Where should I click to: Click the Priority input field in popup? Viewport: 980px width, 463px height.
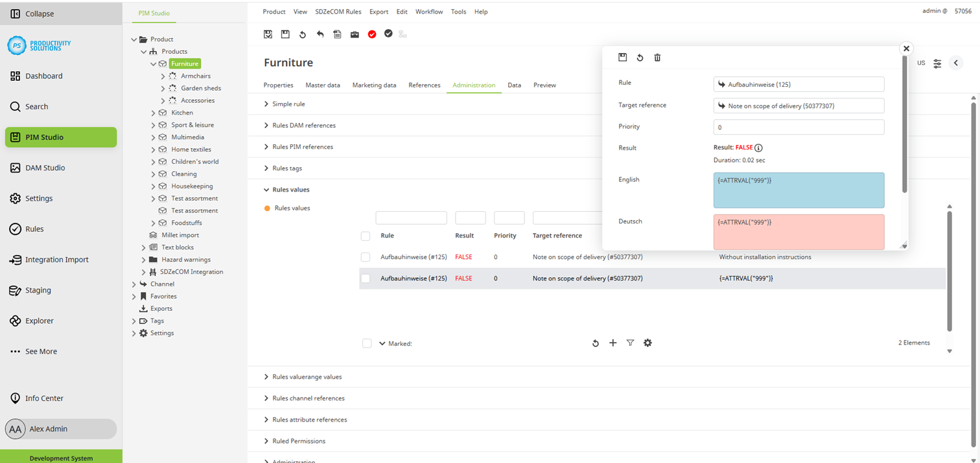click(799, 128)
